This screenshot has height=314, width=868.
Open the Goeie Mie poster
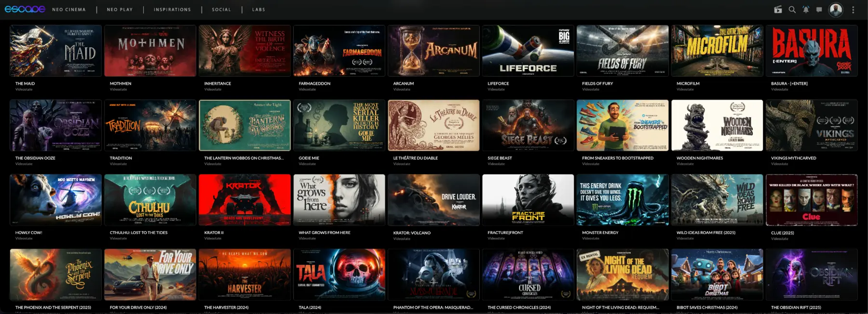point(339,125)
